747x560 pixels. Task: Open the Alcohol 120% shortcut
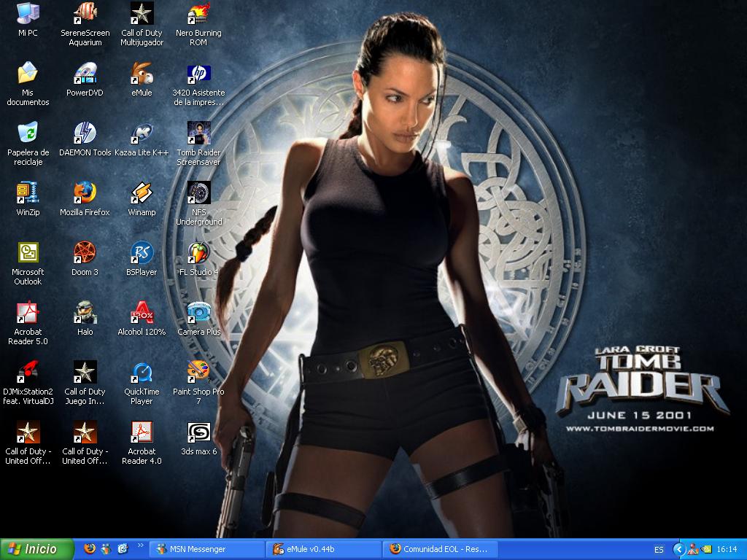click(142, 313)
